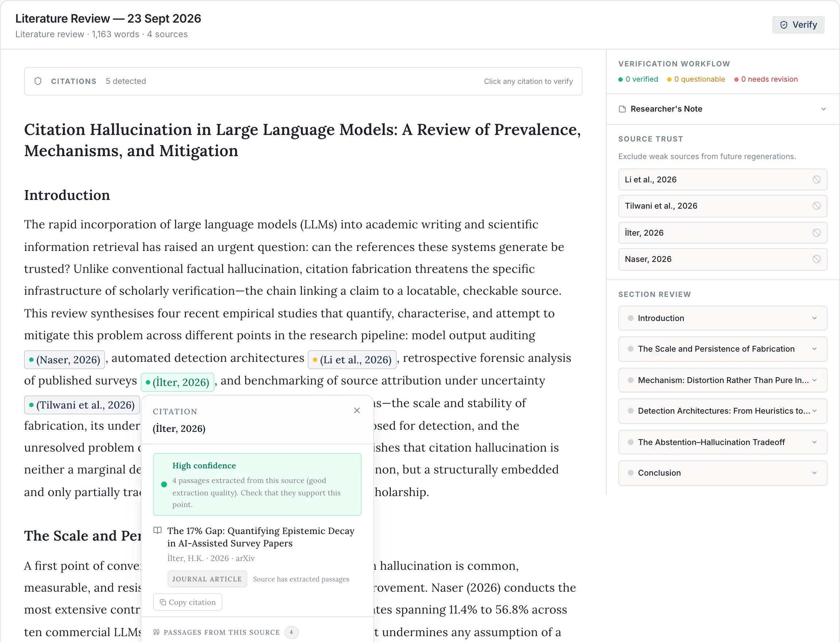Expand Mechanism: Distortion section review
Screen dimensions: 840x642
tap(722, 380)
